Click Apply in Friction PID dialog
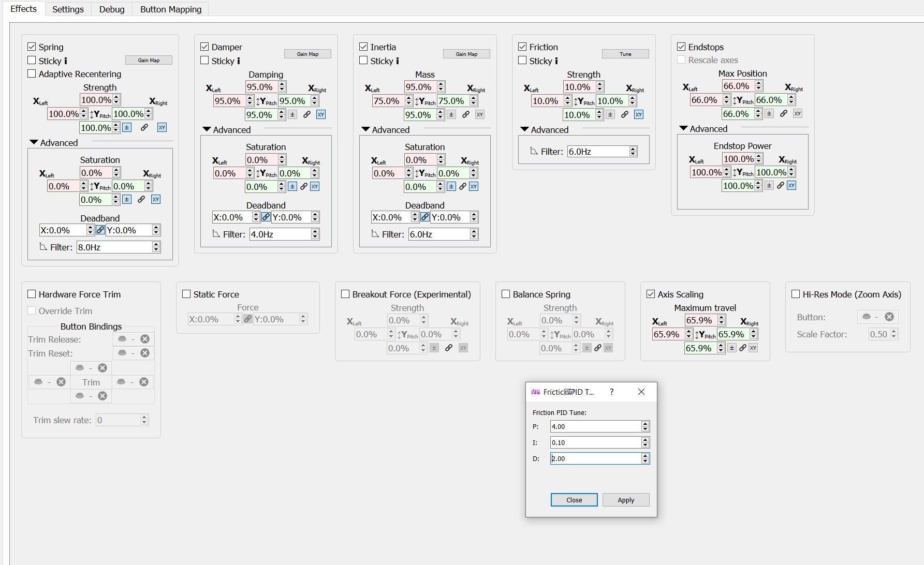Screen dimensions: 924x565 coord(626,500)
